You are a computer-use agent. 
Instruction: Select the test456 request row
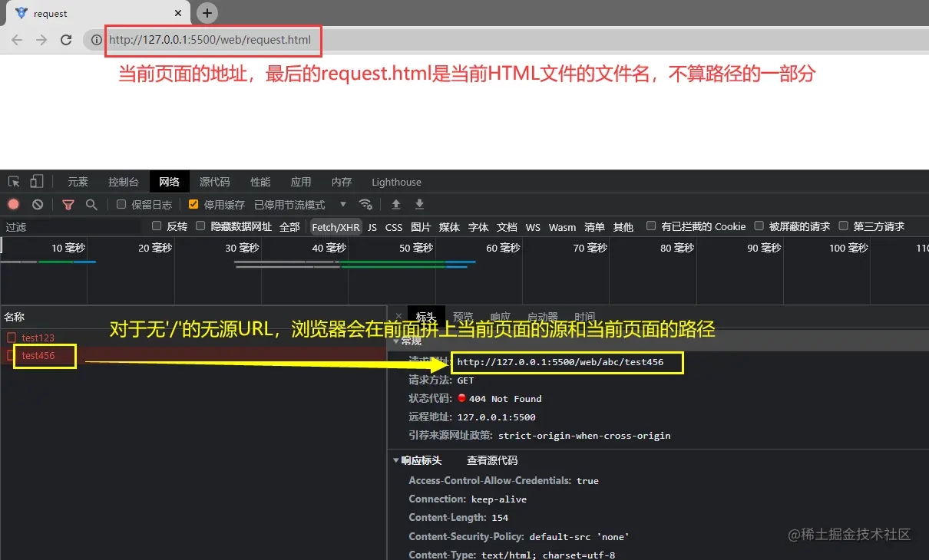pos(192,355)
